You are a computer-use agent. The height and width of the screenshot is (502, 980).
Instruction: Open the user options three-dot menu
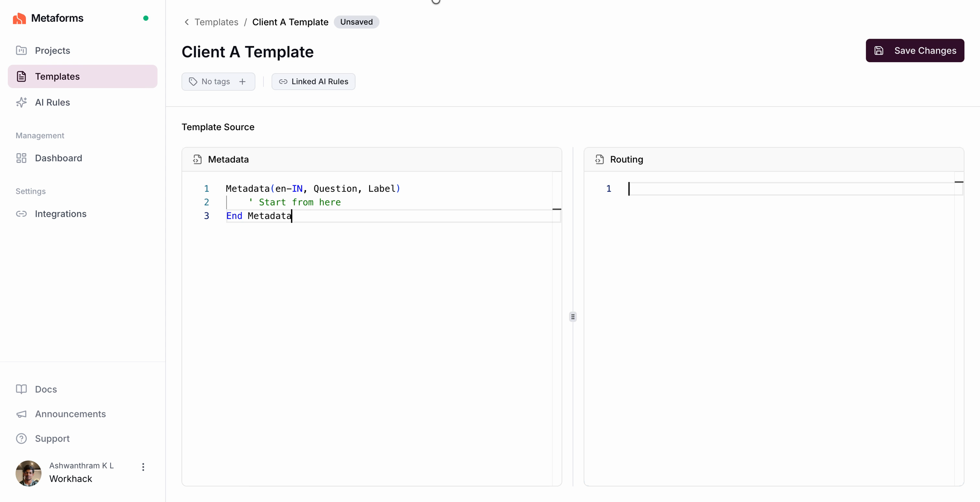pyautogui.click(x=143, y=467)
